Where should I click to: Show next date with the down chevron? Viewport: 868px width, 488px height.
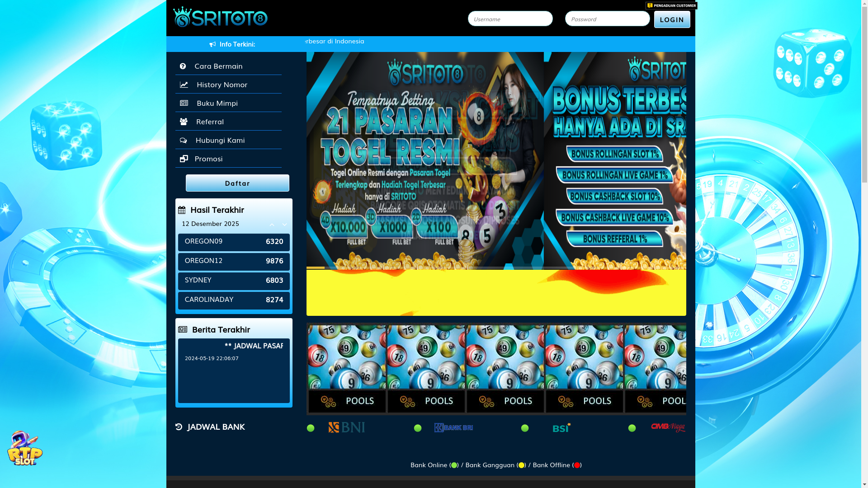click(x=284, y=225)
